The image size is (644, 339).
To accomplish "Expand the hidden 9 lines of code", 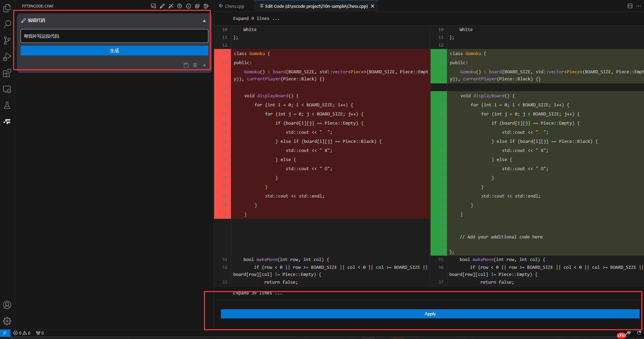I will click(x=257, y=18).
